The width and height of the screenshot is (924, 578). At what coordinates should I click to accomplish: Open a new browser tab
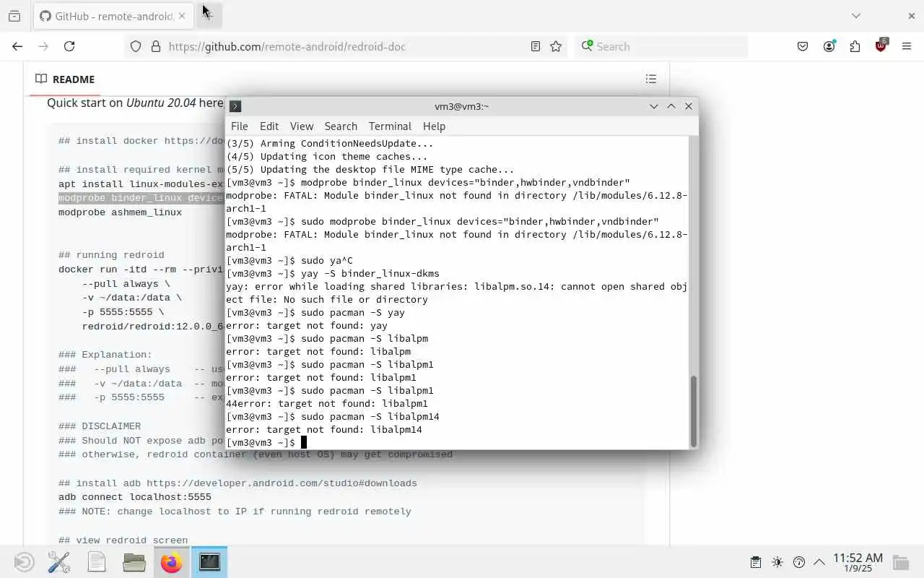coord(208,16)
